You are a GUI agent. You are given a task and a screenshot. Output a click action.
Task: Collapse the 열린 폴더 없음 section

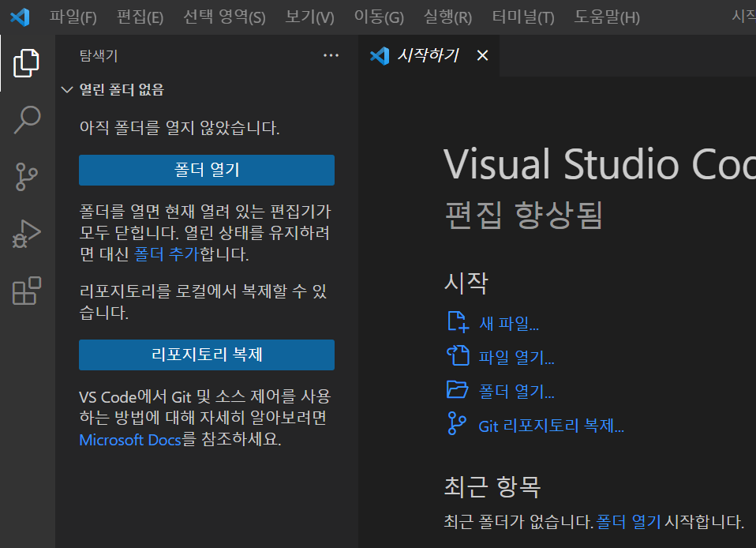[67, 90]
